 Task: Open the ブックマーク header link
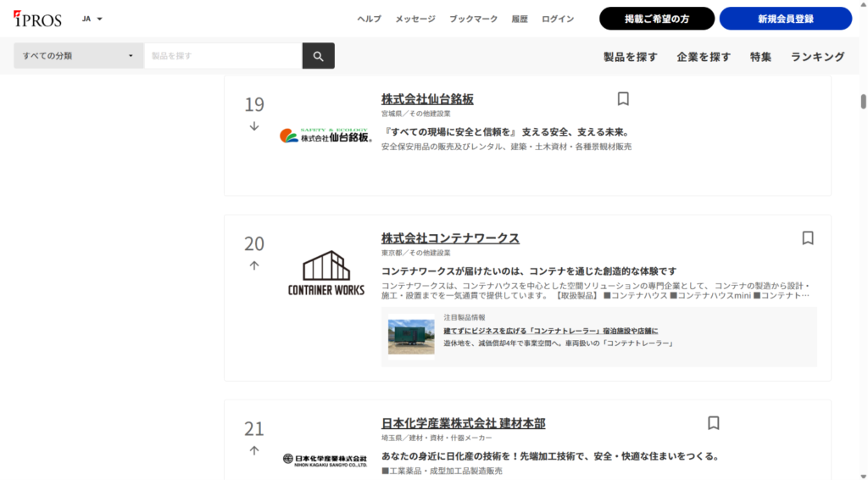pos(473,19)
